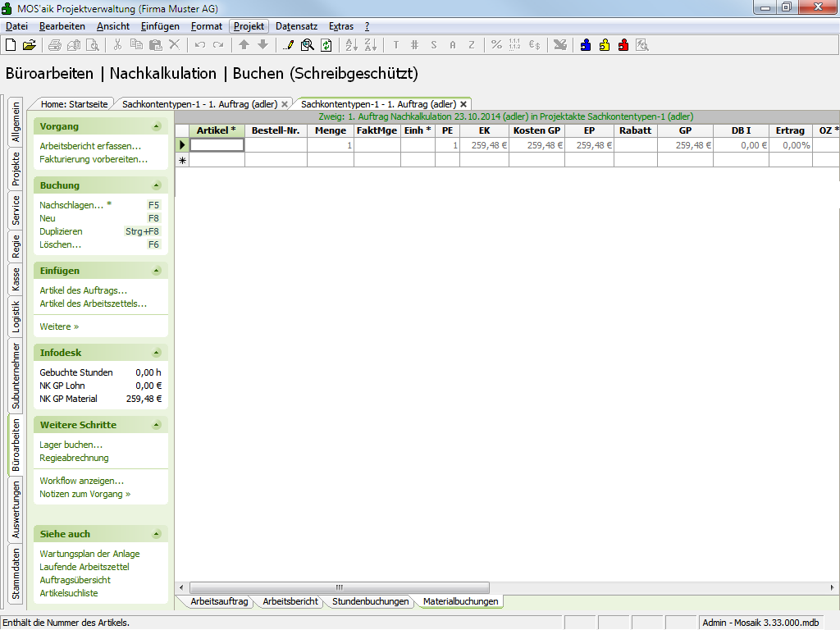
Task: Switch to the Stundenbuchungen bottom tab
Action: 370,601
